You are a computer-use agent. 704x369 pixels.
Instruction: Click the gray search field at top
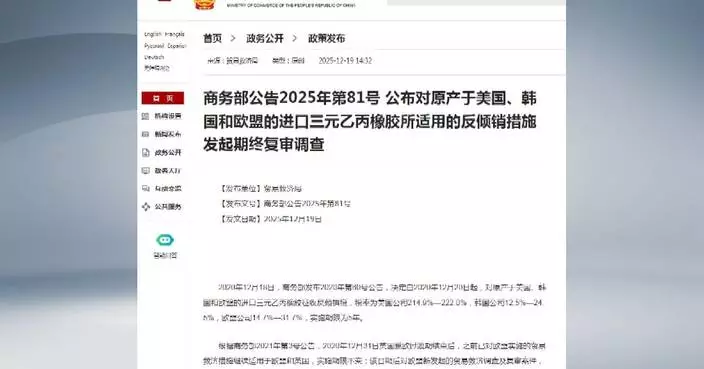476,2
